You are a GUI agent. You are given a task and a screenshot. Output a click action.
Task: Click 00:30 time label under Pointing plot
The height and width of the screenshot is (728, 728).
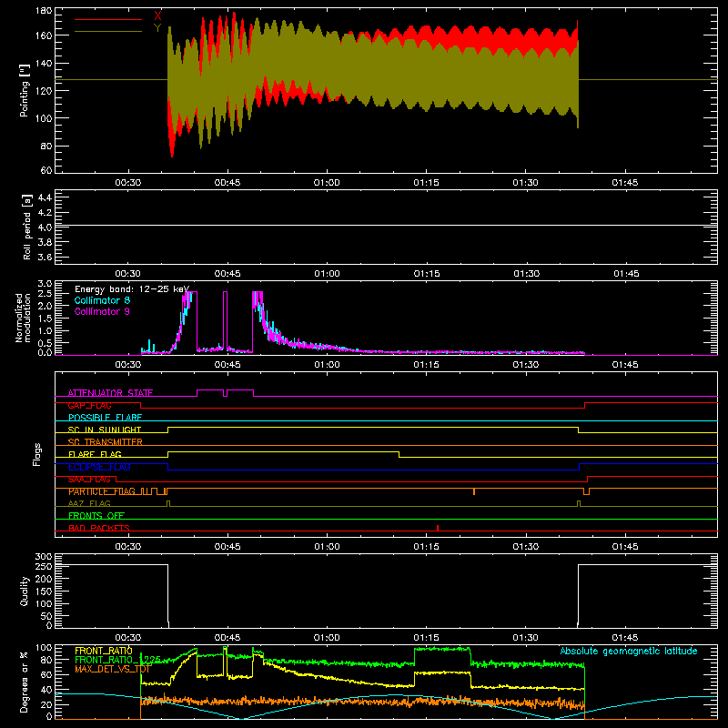tap(127, 183)
